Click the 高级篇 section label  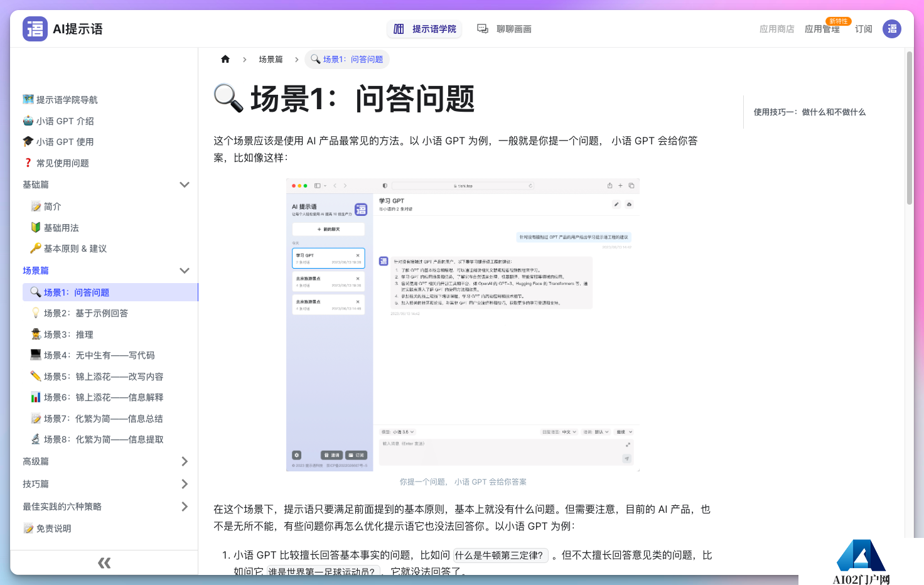[36, 461]
